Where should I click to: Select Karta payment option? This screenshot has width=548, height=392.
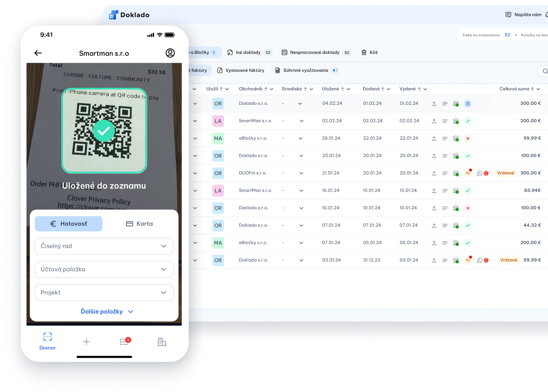point(140,224)
